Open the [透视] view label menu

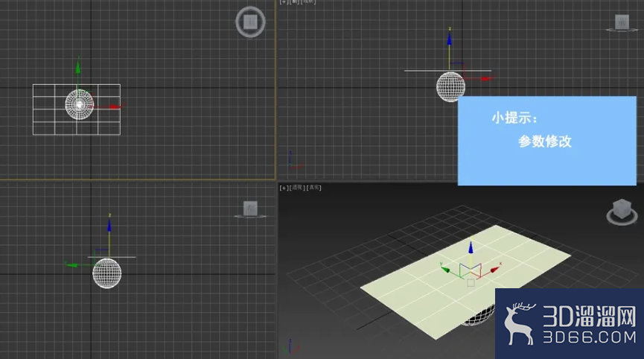(297, 188)
